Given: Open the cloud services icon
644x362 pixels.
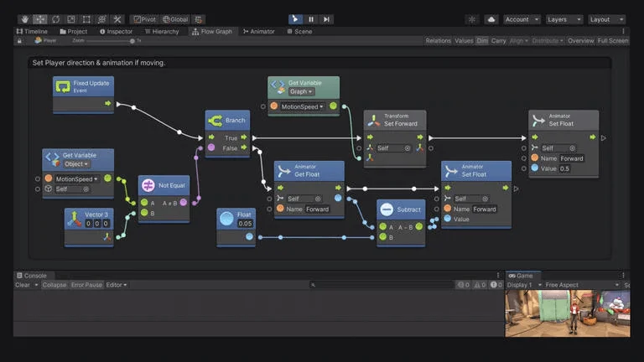Looking at the screenshot, I should (x=491, y=19).
